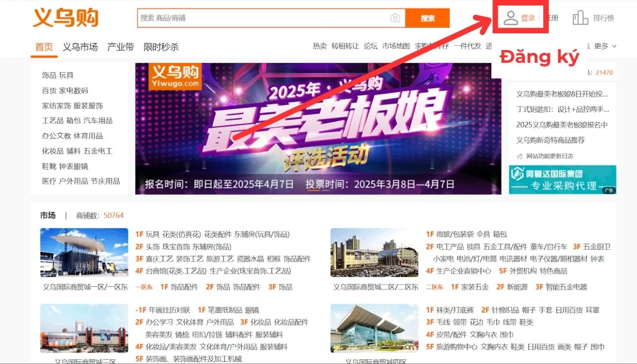
Task: Open the 义乌国际商贸城一区/一区东 caption link
Action: pos(85,287)
